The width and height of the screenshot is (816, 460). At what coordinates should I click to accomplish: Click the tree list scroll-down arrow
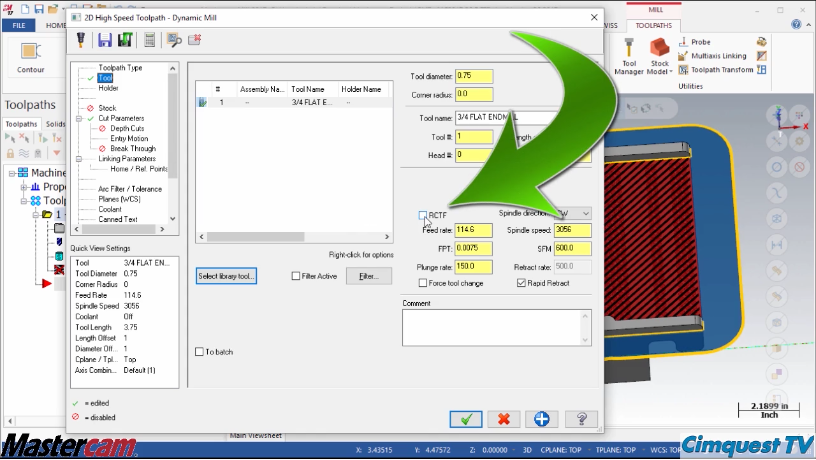(x=173, y=219)
